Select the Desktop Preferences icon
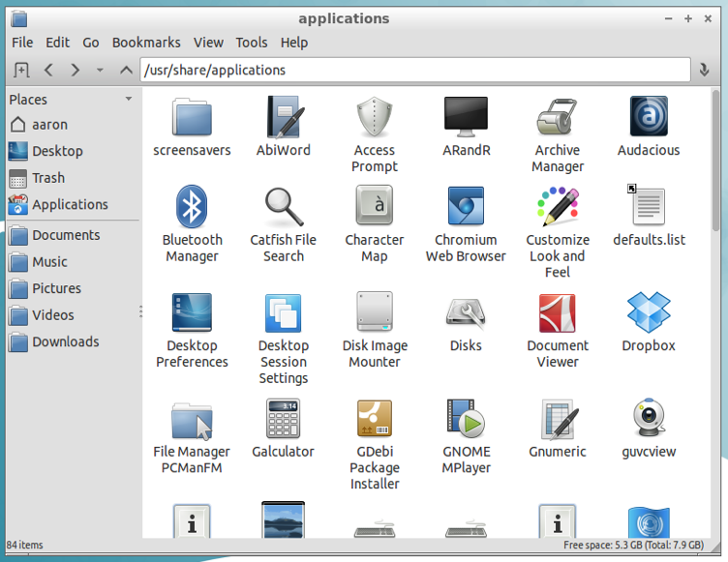Viewport: 728px width, 562px height. coord(192,311)
